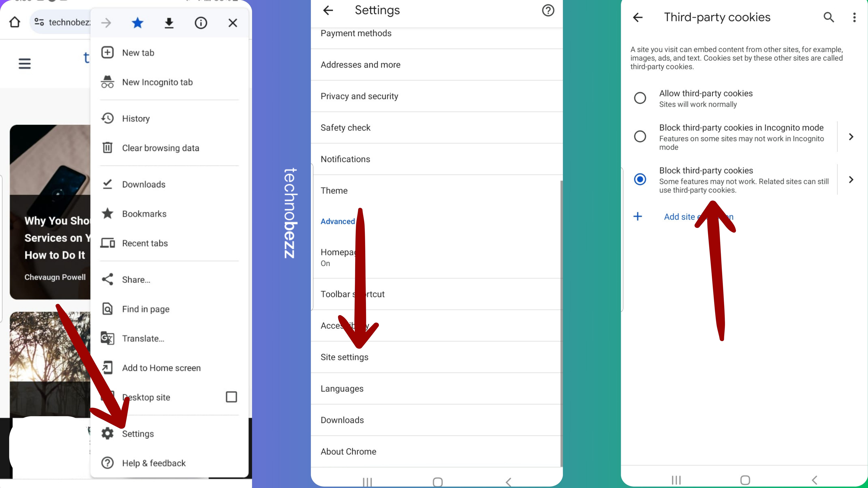Click the Recent tabs devices icon

click(x=107, y=243)
